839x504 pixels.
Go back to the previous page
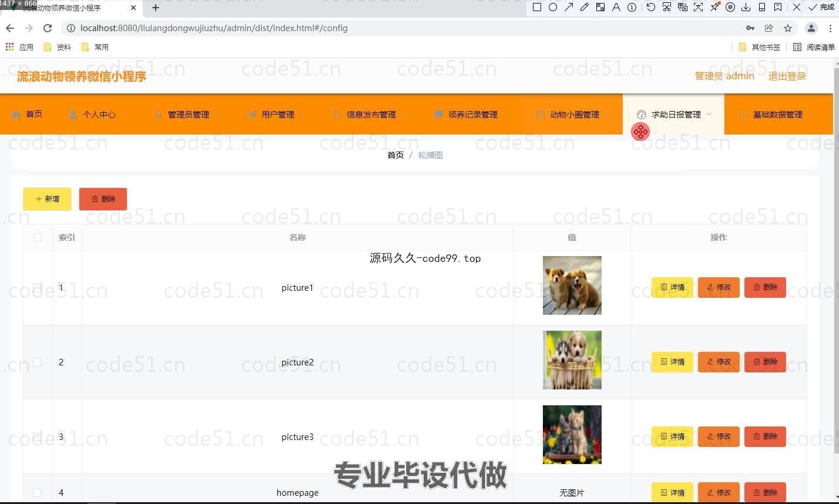10,28
